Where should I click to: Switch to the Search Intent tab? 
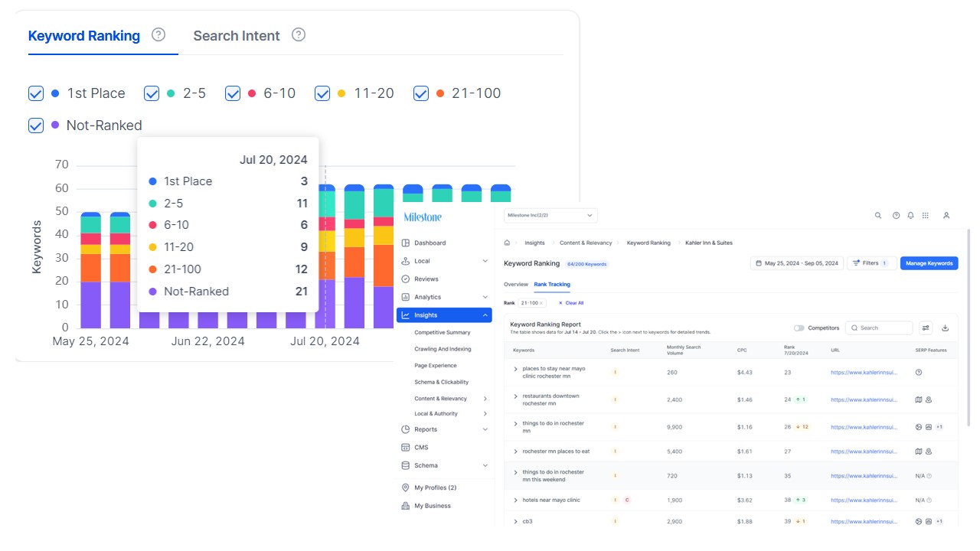pos(237,36)
